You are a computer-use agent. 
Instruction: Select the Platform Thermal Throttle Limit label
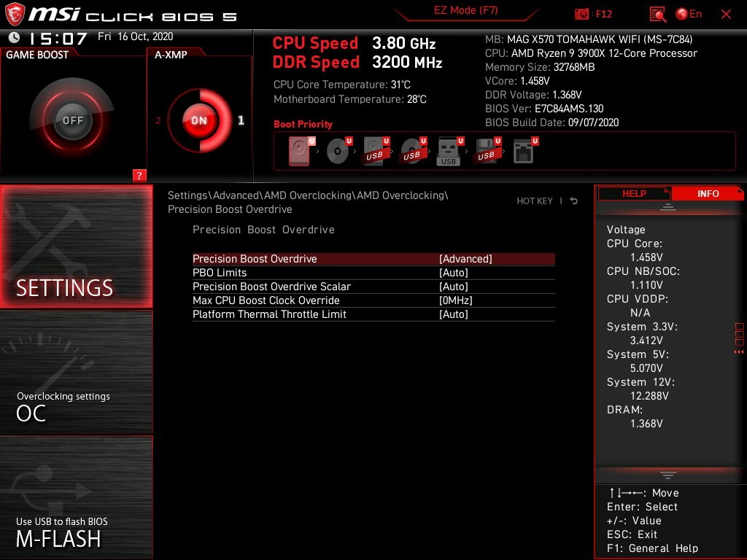269,314
